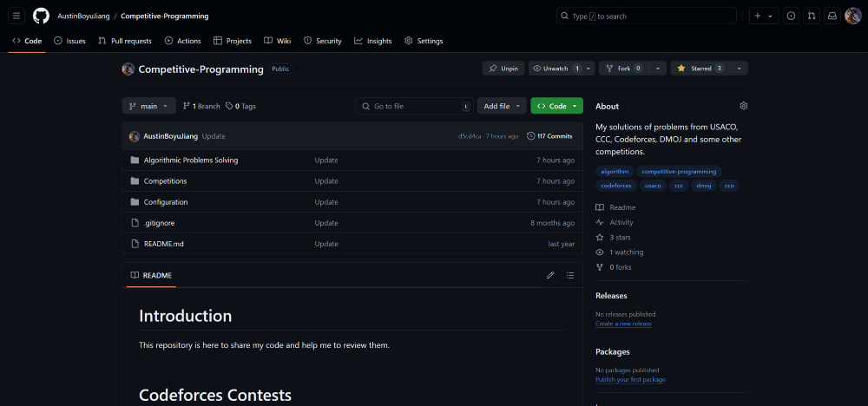The width and height of the screenshot is (868, 406).
Task: Click the GitHub logo icon
Action: [x=41, y=16]
